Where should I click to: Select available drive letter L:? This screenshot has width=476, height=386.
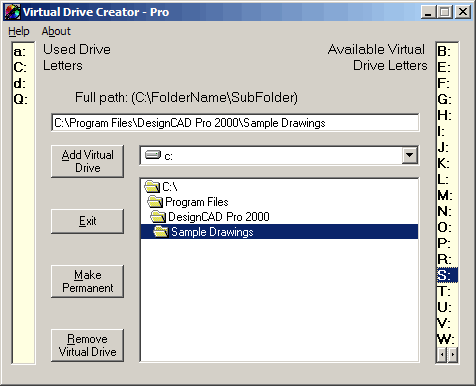coord(447,179)
